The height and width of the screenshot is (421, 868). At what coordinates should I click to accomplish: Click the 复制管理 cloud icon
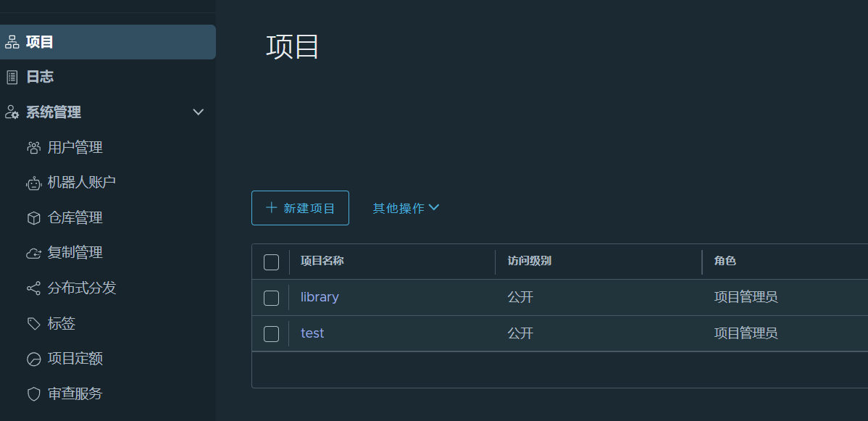pyautogui.click(x=34, y=253)
